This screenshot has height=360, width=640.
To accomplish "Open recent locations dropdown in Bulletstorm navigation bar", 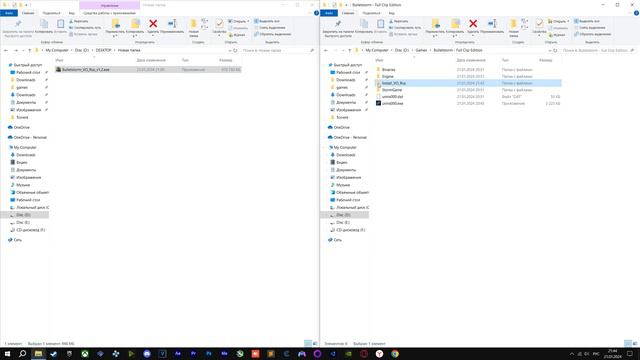I will click(x=344, y=50).
